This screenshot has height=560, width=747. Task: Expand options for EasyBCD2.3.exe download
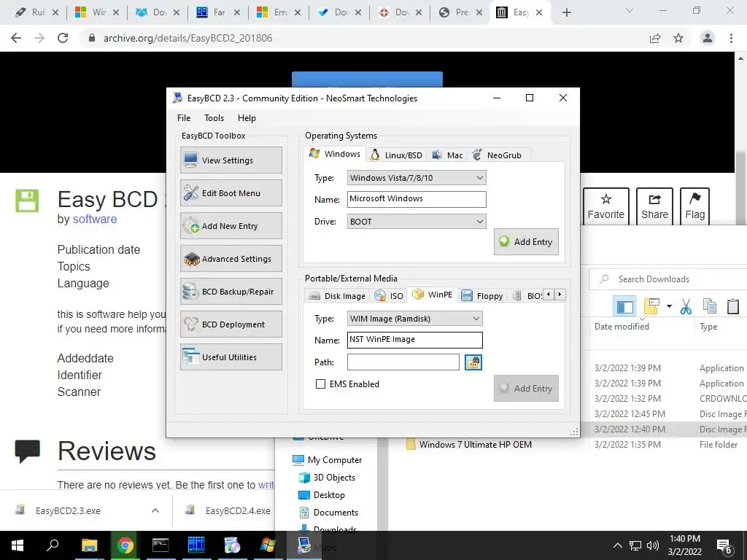pyautogui.click(x=155, y=510)
